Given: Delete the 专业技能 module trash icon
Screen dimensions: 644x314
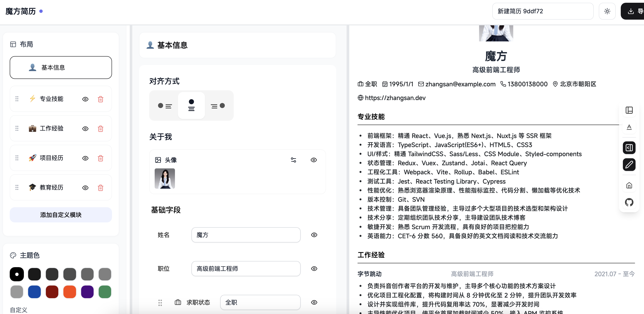Looking at the screenshot, I should coord(101,99).
